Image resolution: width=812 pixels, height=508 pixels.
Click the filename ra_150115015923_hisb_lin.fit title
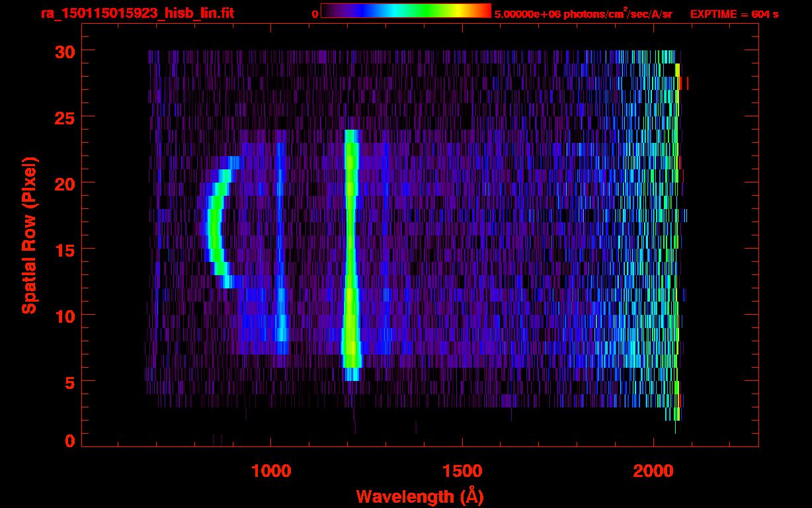click(137, 13)
